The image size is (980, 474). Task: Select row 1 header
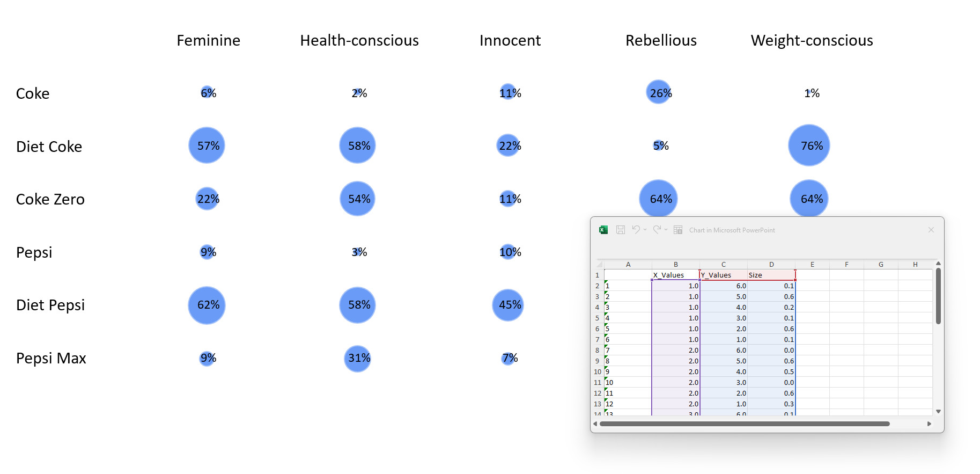coord(597,275)
